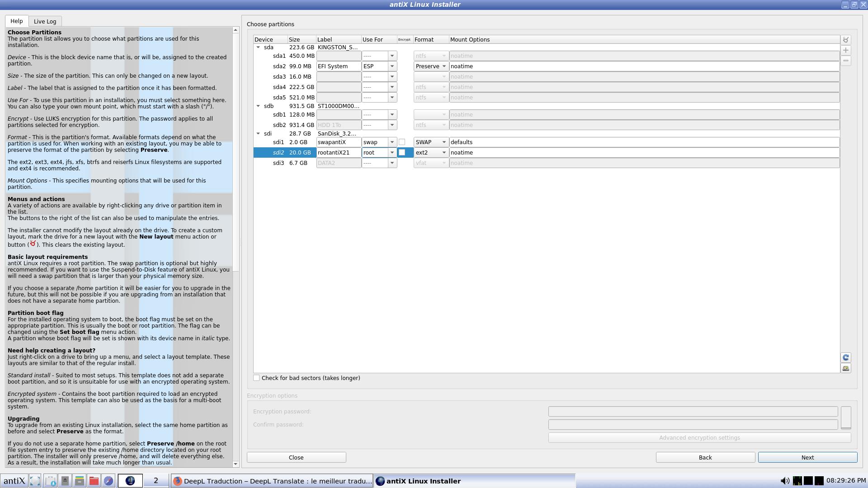Click the add partition plus button
This screenshot has height=488, width=868.
(x=845, y=50)
